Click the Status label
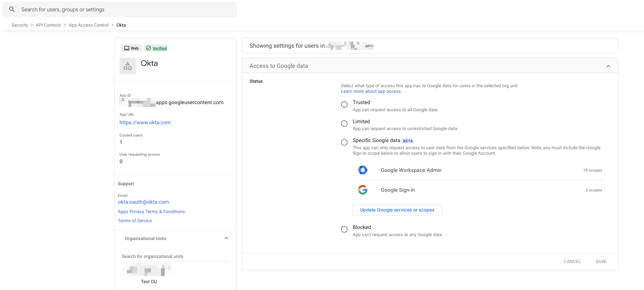 [x=256, y=81]
